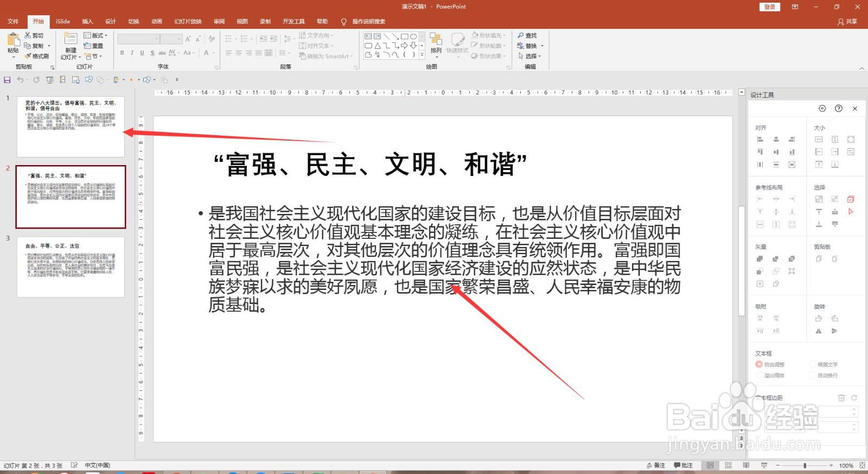Select 自由调整 radio in 文本框
Viewport: 868px width, 474px height.
tap(759, 364)
